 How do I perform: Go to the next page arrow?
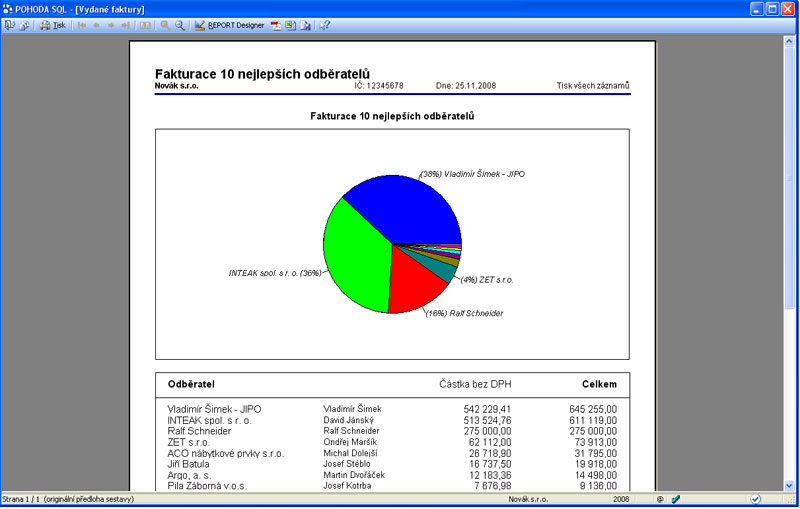point(111,25)
